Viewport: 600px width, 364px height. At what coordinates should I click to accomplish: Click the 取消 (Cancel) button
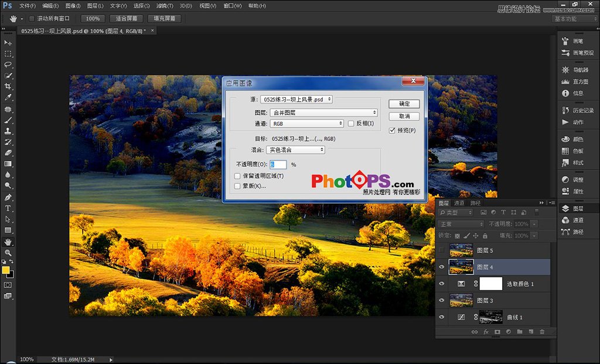(x=404, y=116)
